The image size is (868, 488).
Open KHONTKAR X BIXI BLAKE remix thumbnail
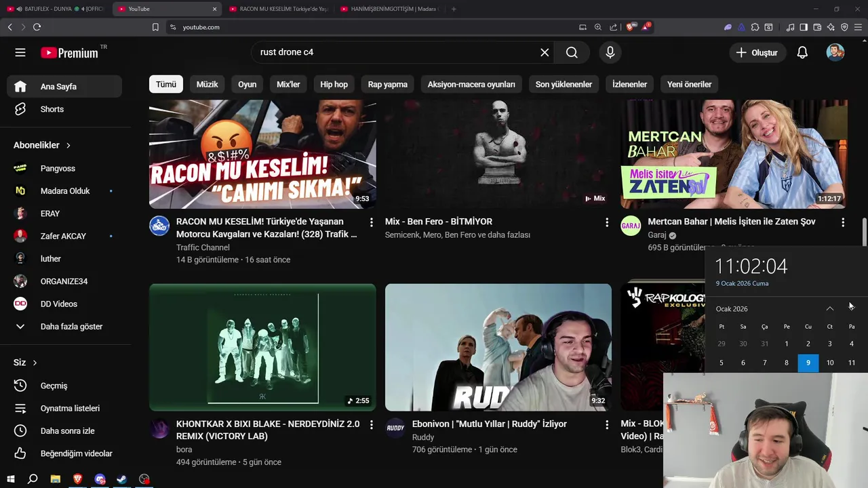pos(262,347)
